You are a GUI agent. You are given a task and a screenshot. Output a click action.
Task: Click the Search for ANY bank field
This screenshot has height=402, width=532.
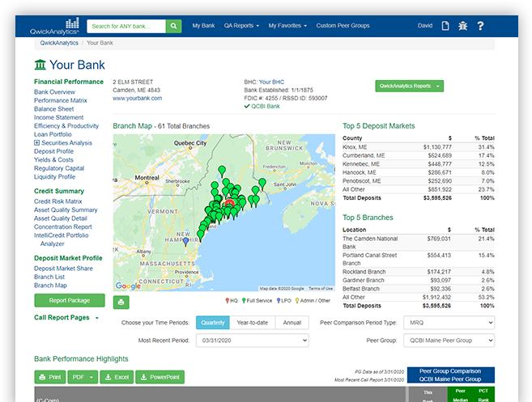pyautogui.click(x=126, y=26)
